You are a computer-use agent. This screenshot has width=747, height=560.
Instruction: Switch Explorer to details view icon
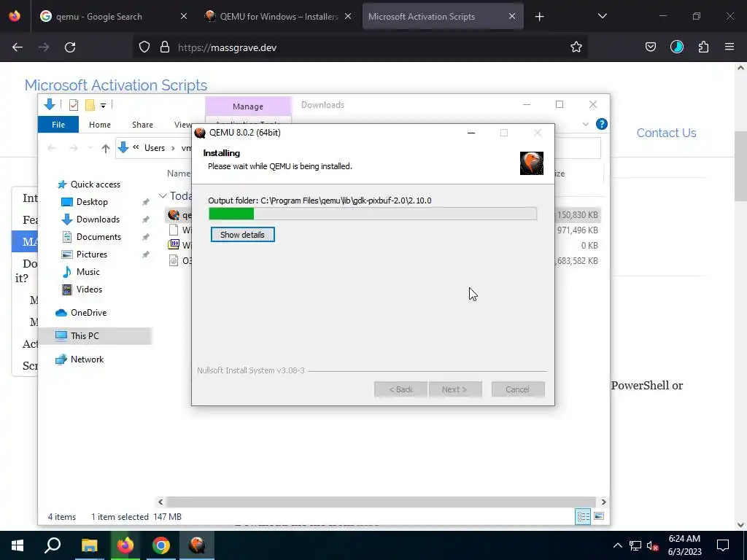[583, 517]
